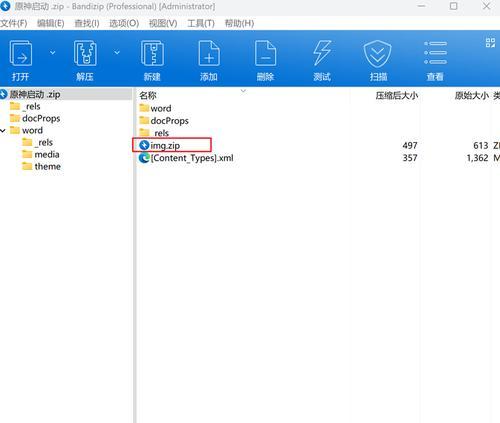Open the File (文件) menu
Screen dimensions: 500x423
(14, 23)
